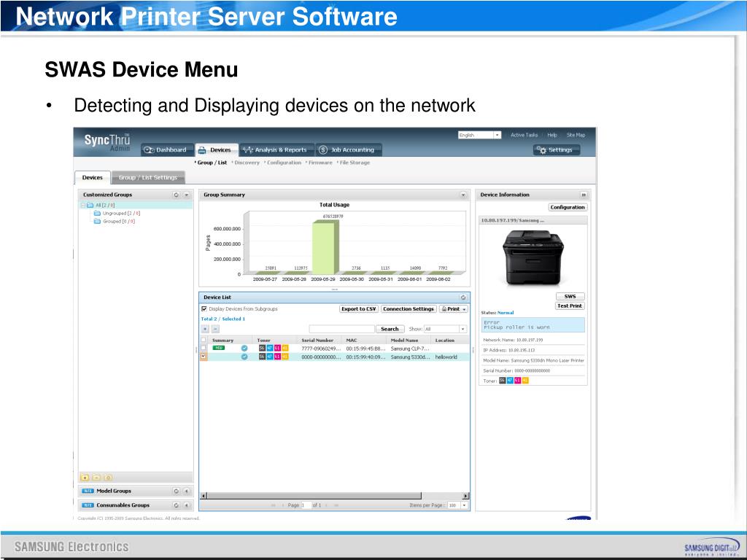The image size is (747, 560).
Task: Open the Configuration submenu item
Action: point(284,163)
